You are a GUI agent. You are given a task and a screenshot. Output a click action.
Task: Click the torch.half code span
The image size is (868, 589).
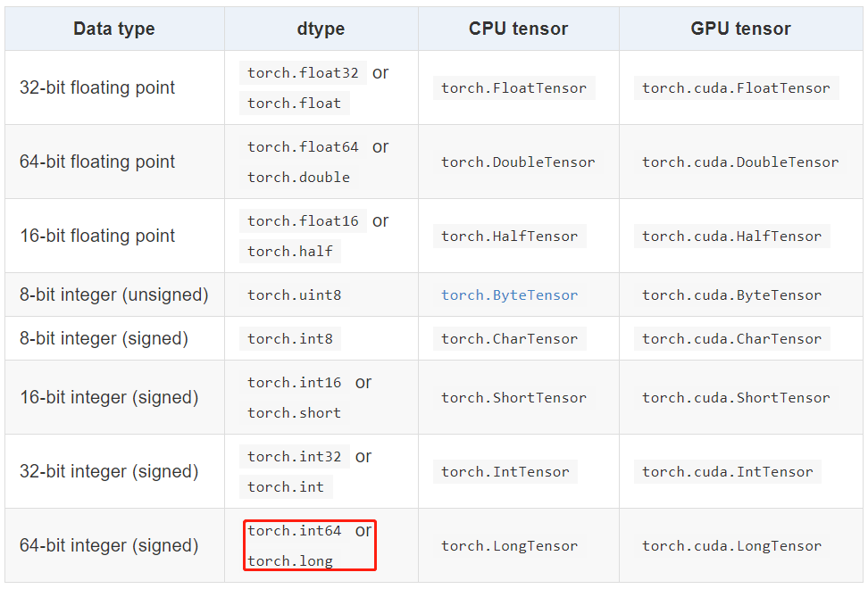[x=290, y=251]
